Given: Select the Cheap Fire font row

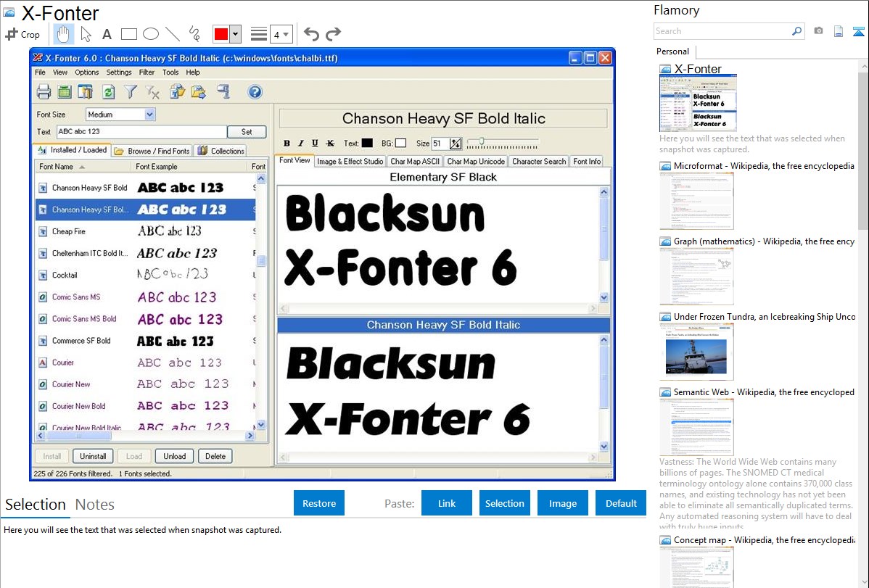Looking at the screenshot, I should (x=145, y=231).
